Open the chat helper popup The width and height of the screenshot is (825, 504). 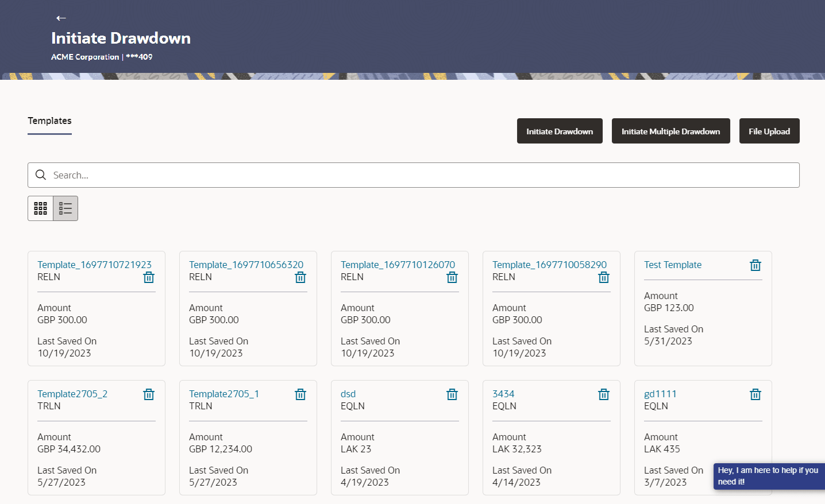769,476
